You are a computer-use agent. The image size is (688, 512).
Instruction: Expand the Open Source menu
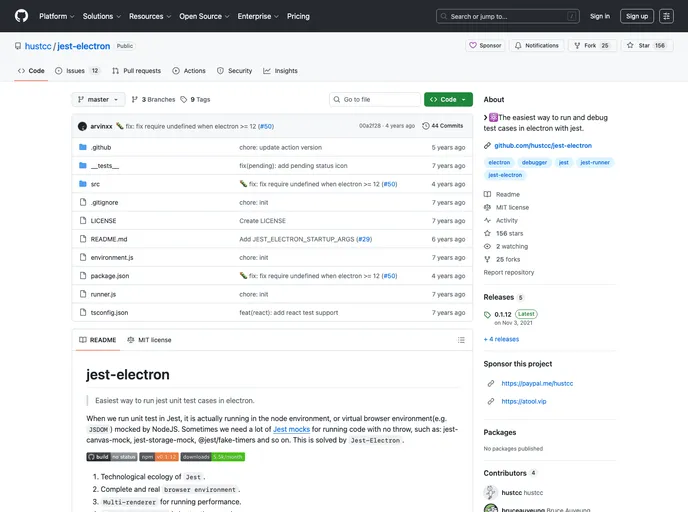pyautogui.click(x=204, y=16)
